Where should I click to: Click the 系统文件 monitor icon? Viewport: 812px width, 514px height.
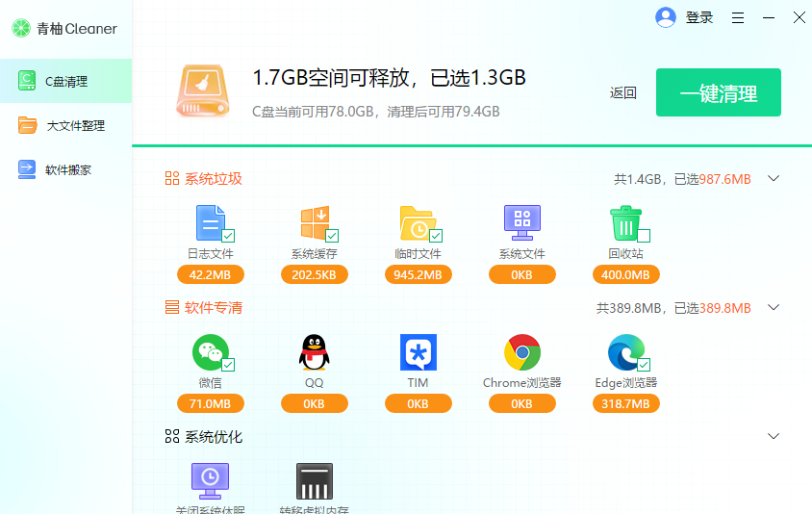click(522, 222)
